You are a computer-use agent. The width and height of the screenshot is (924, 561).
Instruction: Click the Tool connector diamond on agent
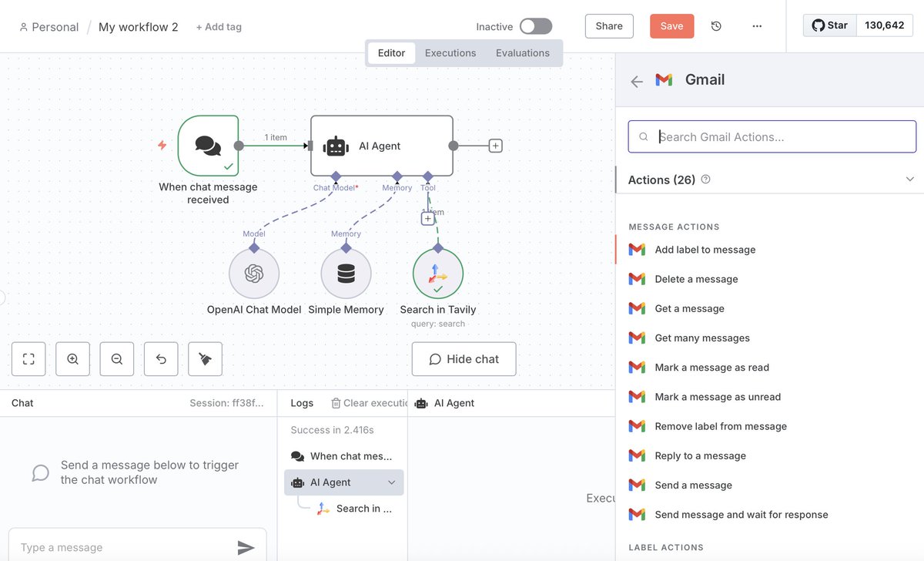point(428,176)
